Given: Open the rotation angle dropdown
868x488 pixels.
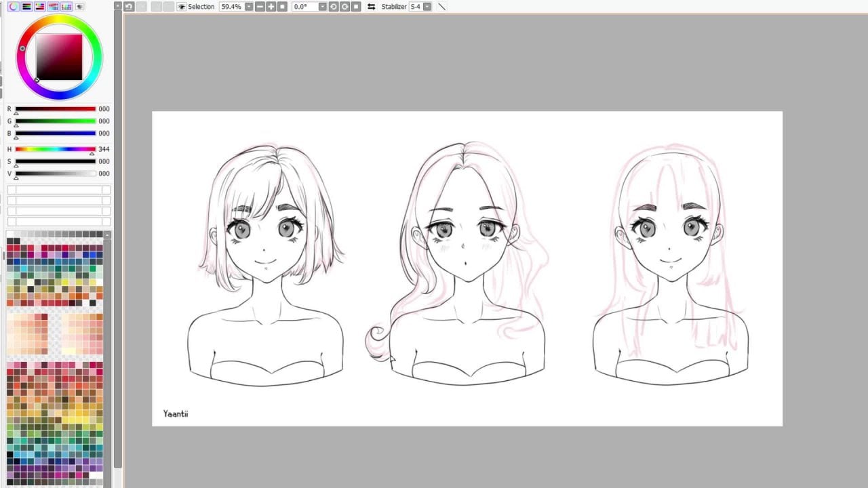Looking at the screenshot, I should (322, 6).
